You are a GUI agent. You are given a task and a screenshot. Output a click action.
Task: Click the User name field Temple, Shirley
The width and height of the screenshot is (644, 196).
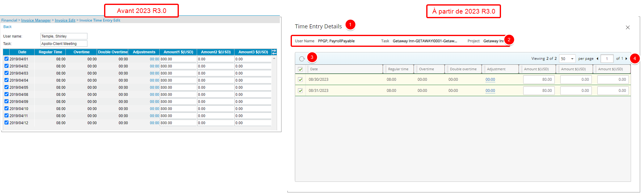[64, 36]
